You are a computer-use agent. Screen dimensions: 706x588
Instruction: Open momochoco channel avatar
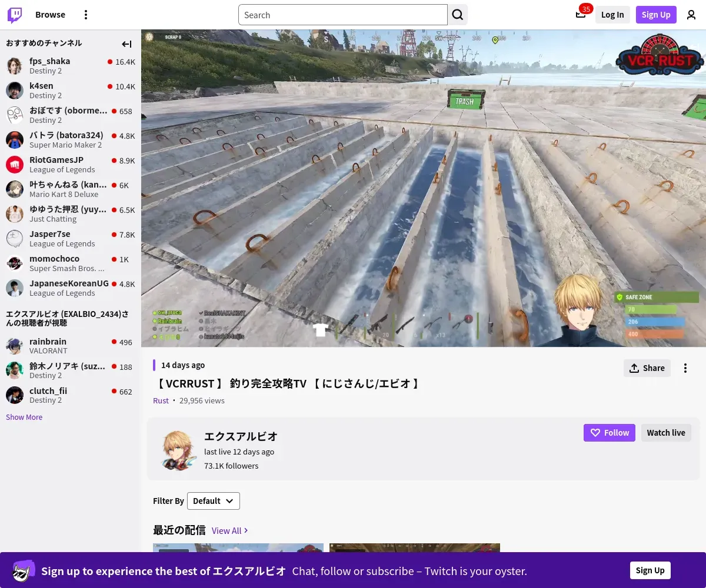15,263
